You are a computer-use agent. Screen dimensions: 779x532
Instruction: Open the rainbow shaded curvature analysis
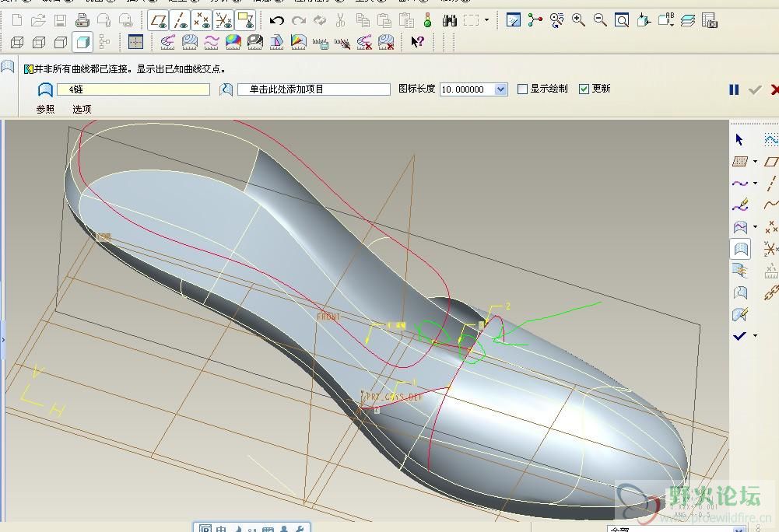tap(233, 42)
